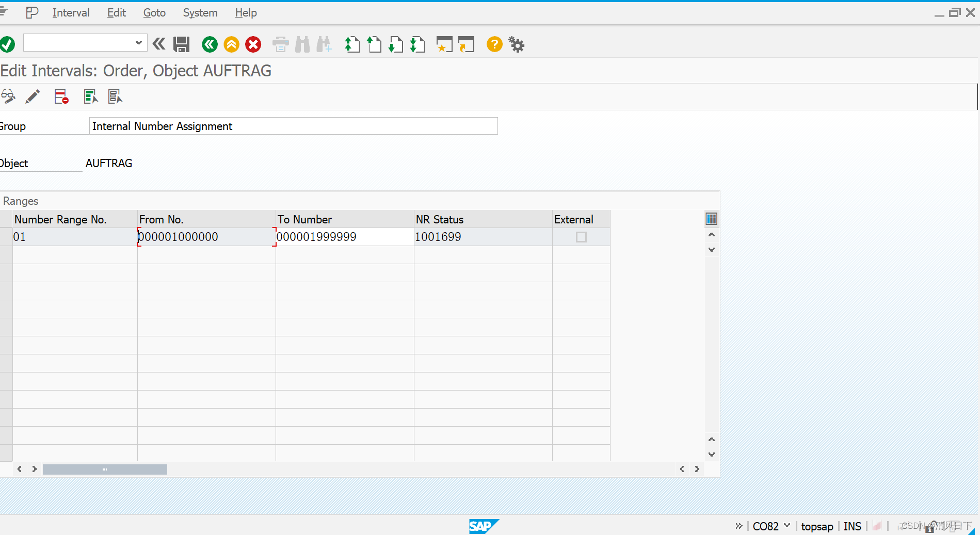Click the Create New Session icon
The width and height of the screenshot is (980, 535).
tap(444, 44)
